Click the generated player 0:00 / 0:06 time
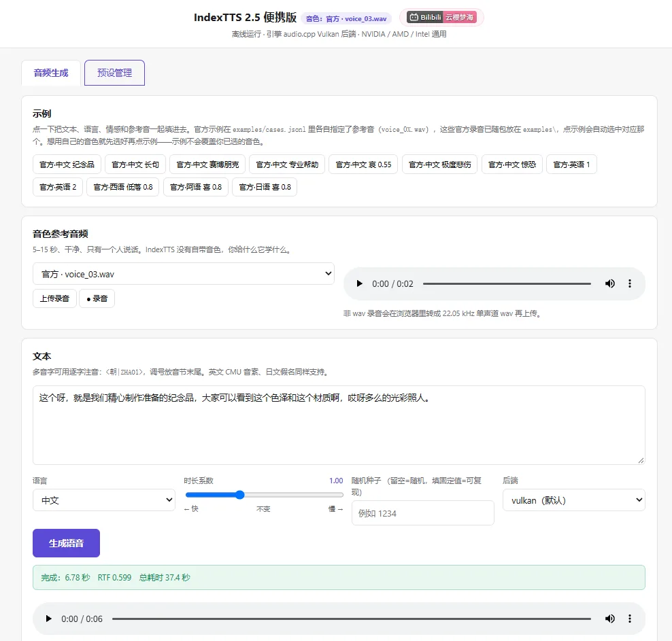The image size is (672, 641). coord(82,619)
